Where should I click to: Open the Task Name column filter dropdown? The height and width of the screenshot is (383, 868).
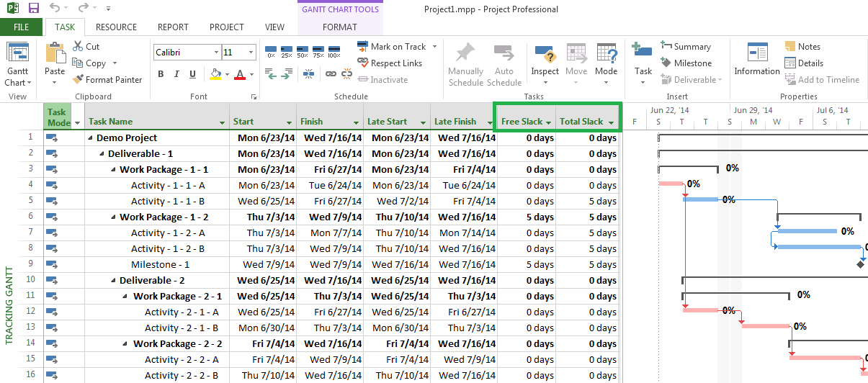tap(222, 122)
